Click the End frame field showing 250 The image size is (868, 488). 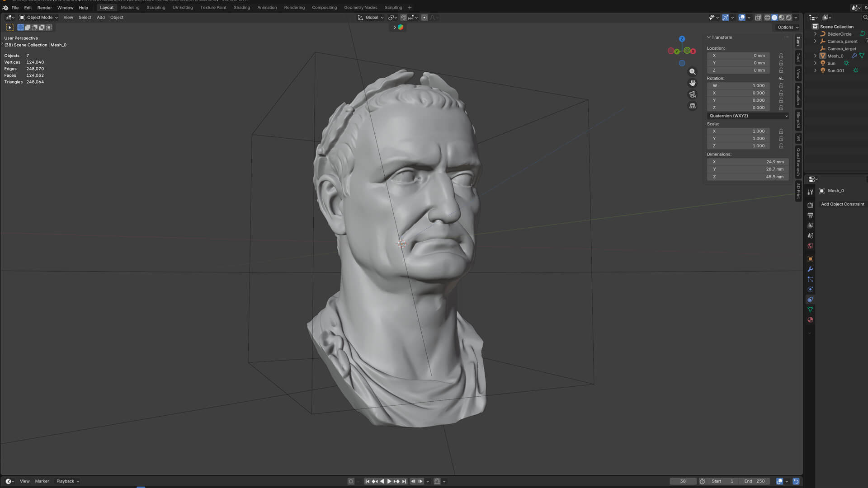(x=755, y=481)
